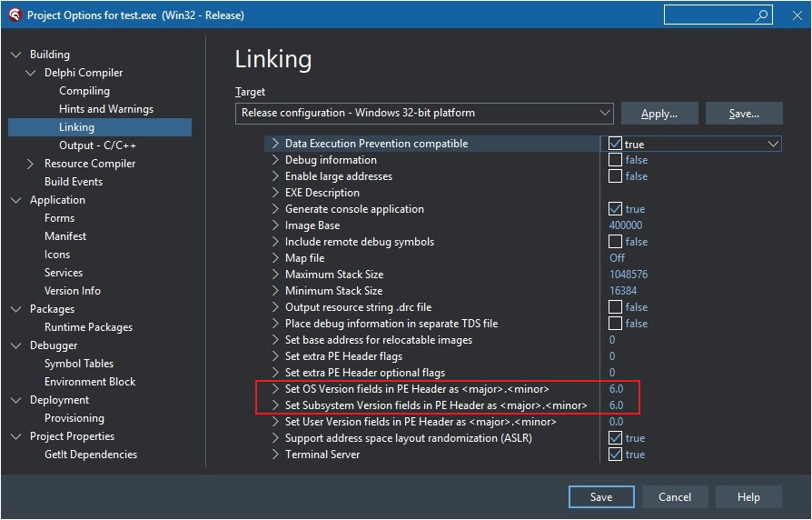The height and width of the screenshot is (520, 812).
Task: Open the Environment Block page
Action: [90, 382]
